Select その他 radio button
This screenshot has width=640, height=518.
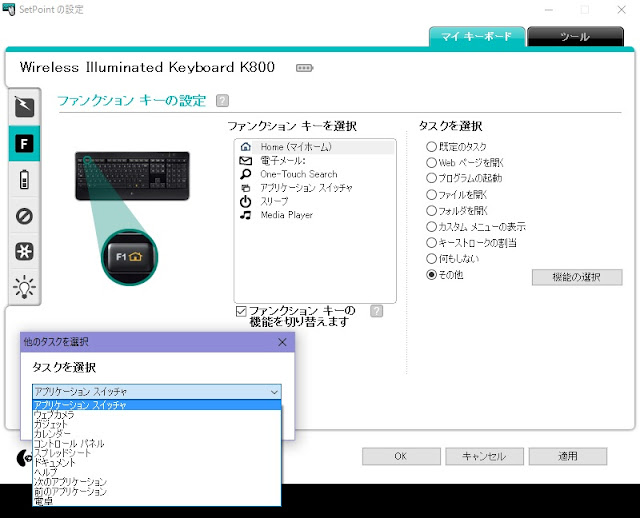click(431, 275)
